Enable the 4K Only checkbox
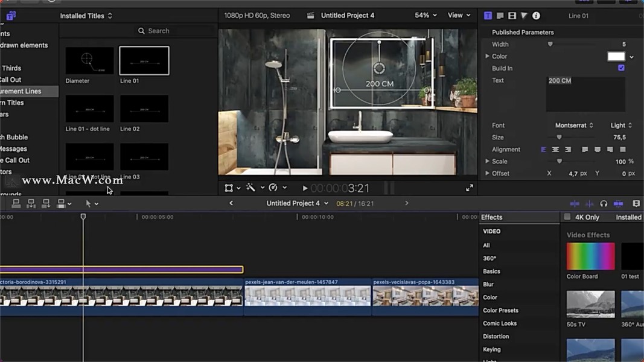 click(567, 217)
